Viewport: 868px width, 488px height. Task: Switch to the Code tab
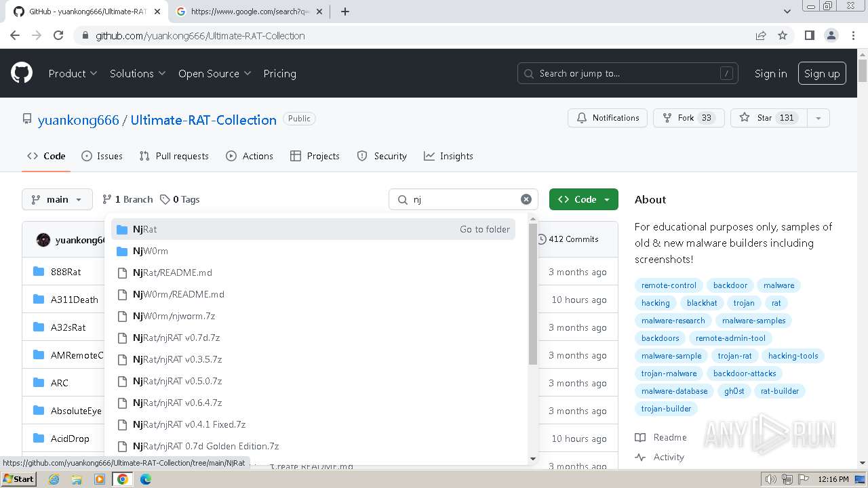tap(46, 156)
